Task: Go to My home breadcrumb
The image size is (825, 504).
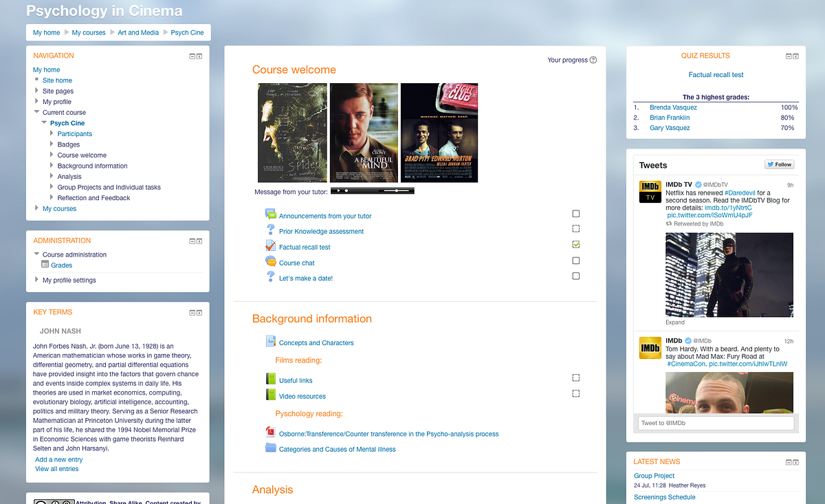Action: [47, 32]
